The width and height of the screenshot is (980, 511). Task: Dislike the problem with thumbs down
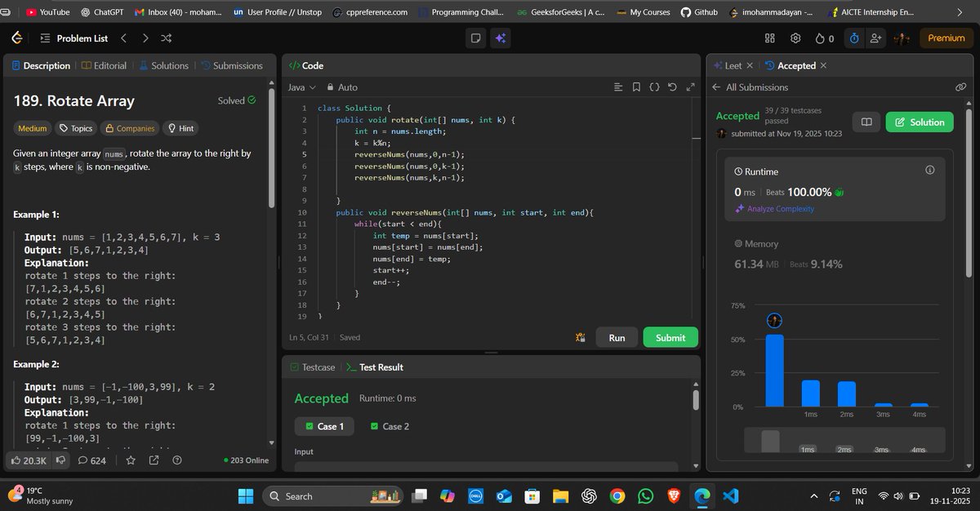(60, 460)
